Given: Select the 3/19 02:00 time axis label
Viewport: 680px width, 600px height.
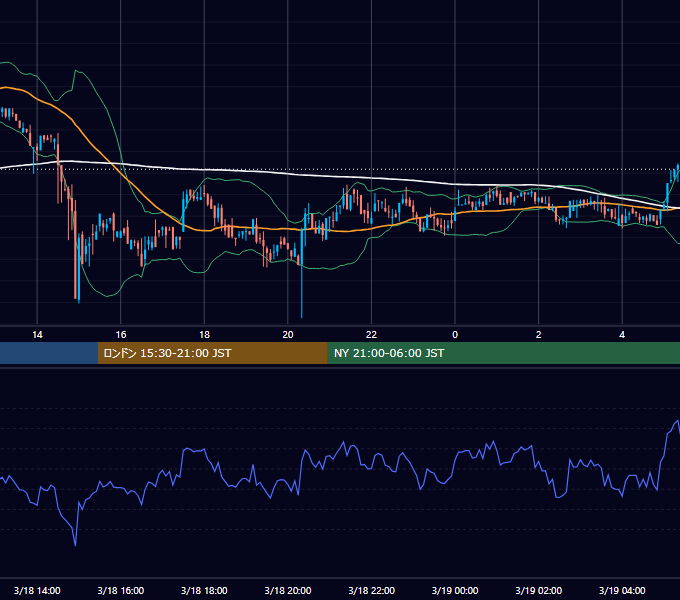Looking at the screenshot, I should click(538, 590).
